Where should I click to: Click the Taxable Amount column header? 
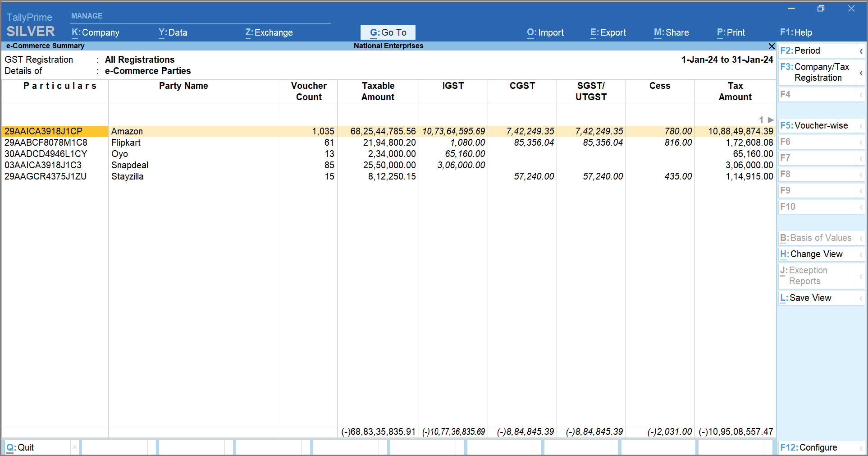[378, 91]
